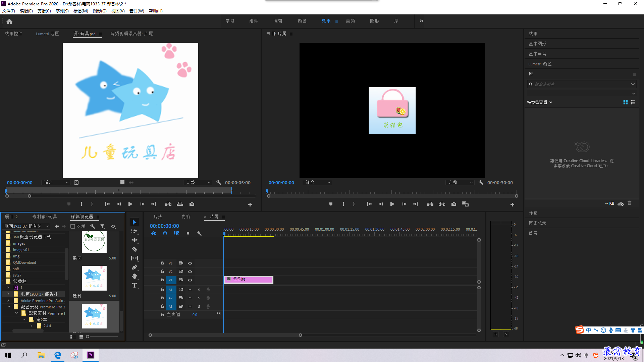Select the Slip tool
Screen dimensions: 644x362
tap(135, 258)
